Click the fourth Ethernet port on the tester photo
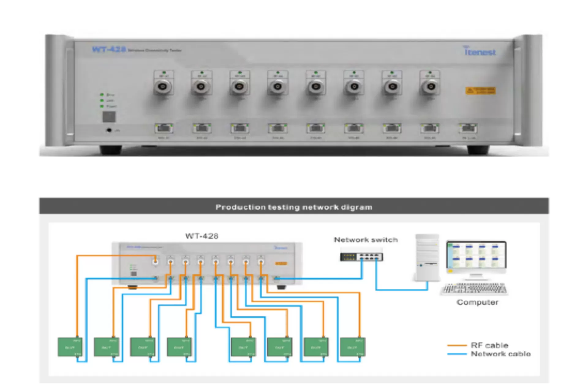The width and height of the screenshot is (588, 392). pos(278,128)
